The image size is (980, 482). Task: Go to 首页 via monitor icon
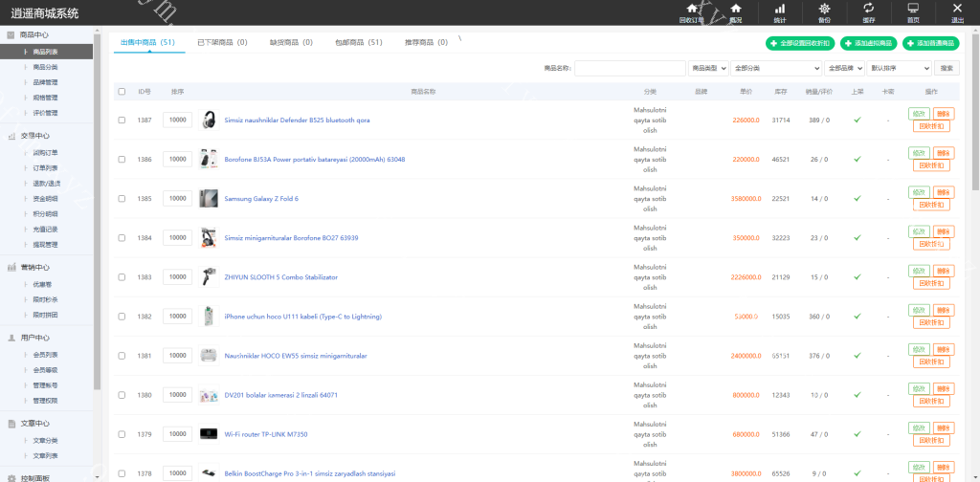pyautogui.click(x=913, y=8)
